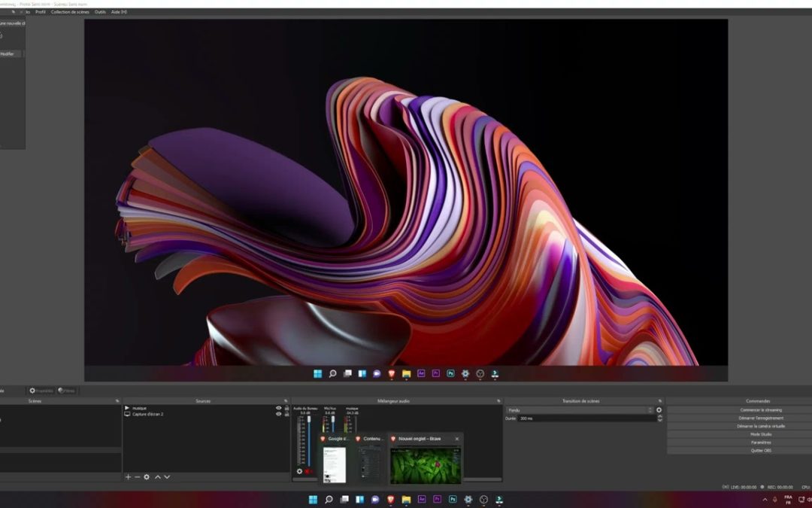
Task: Open the Aide (H) menu
Action: pyautogui.click(x=119, y=12)
